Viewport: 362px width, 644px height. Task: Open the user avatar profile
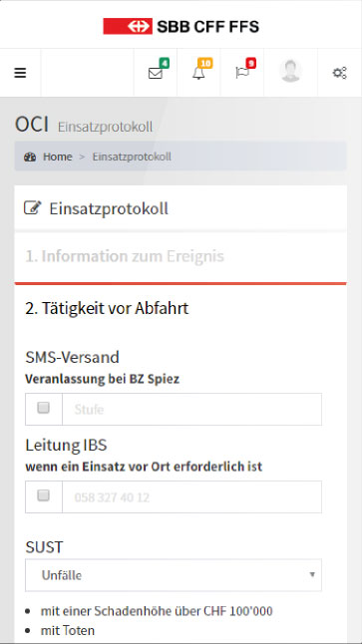click(290, 71)
